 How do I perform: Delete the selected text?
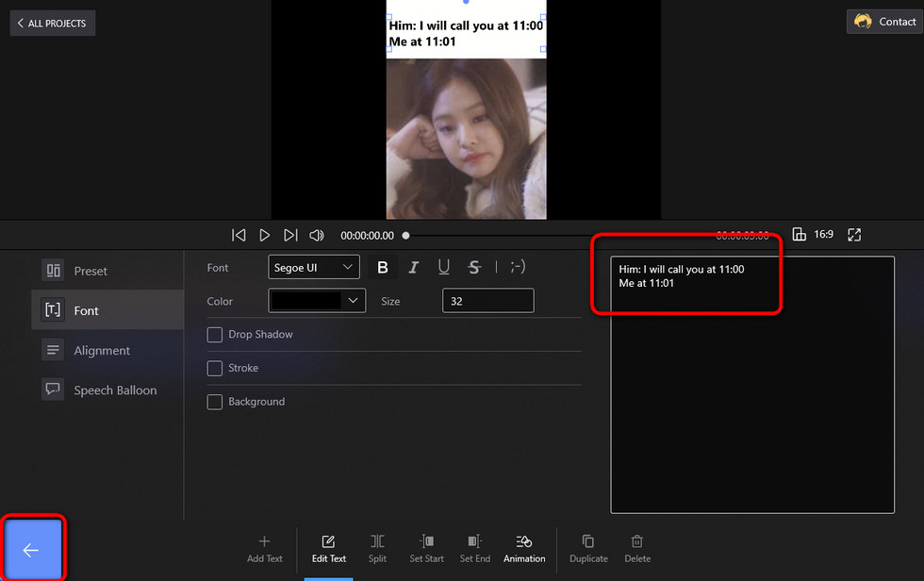click(637, 549)
